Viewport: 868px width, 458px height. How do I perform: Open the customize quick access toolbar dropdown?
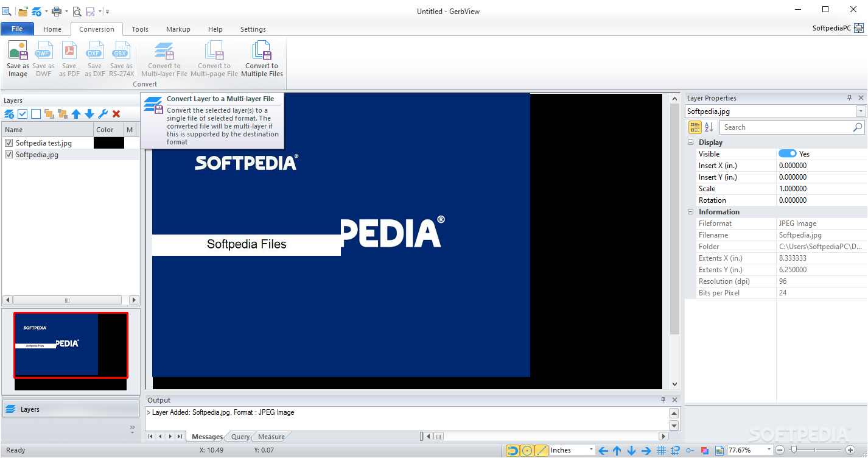click(x=107, y=11)
